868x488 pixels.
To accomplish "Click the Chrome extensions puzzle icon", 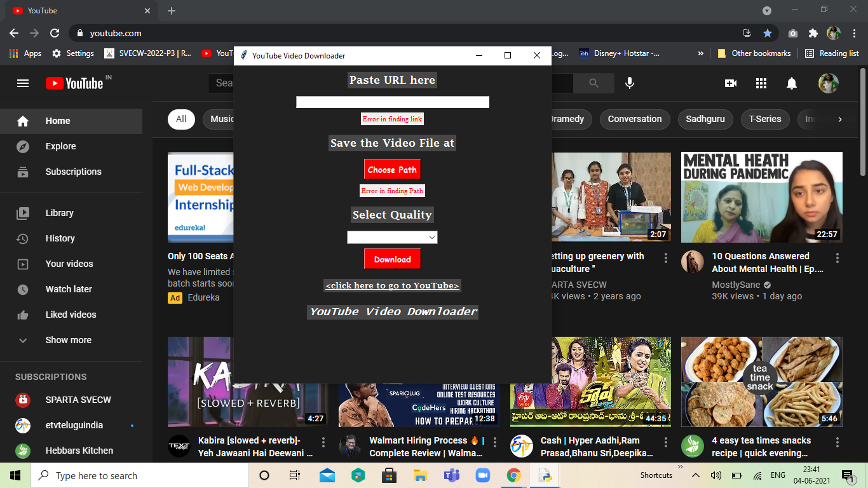I will (813, 33).
